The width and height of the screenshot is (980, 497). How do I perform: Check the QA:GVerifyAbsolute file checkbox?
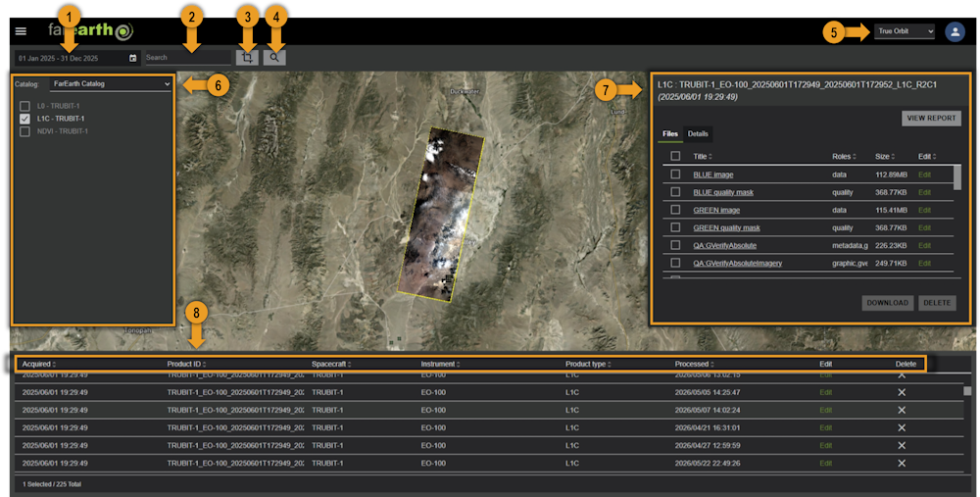point(675,246)
